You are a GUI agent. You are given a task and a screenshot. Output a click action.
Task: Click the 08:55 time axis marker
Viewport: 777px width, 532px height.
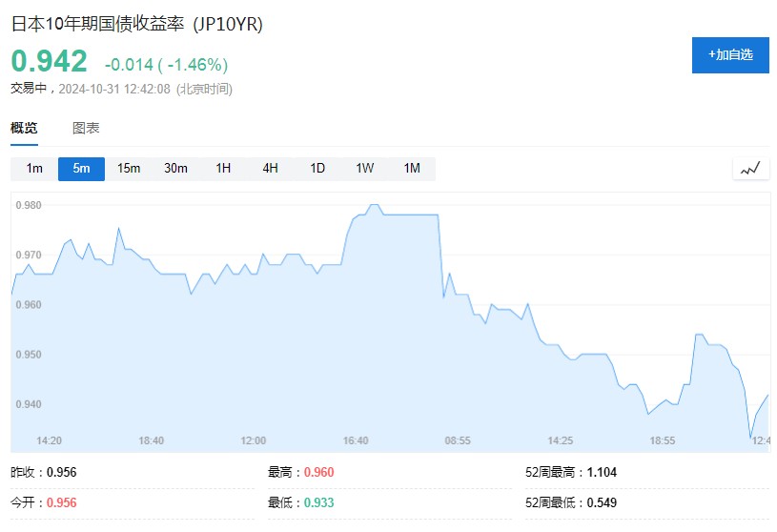click(458, 440)
